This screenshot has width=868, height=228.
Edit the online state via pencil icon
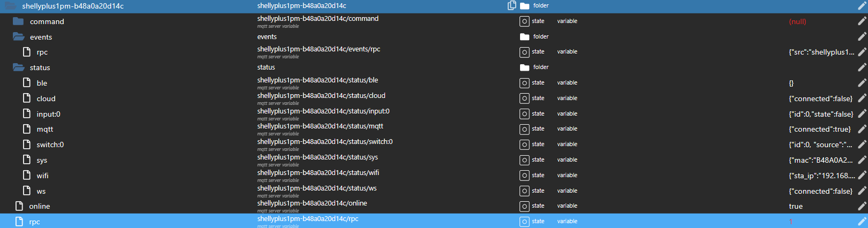pos(862,206)
